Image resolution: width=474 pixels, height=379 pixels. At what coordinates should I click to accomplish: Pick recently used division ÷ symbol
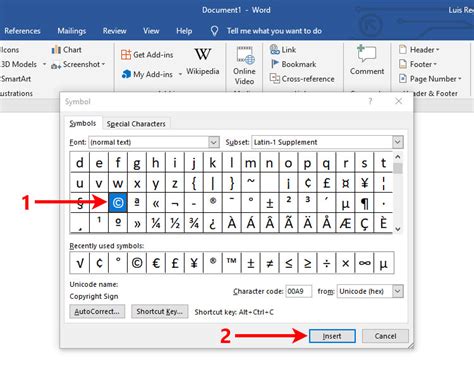tap(327, 263)
